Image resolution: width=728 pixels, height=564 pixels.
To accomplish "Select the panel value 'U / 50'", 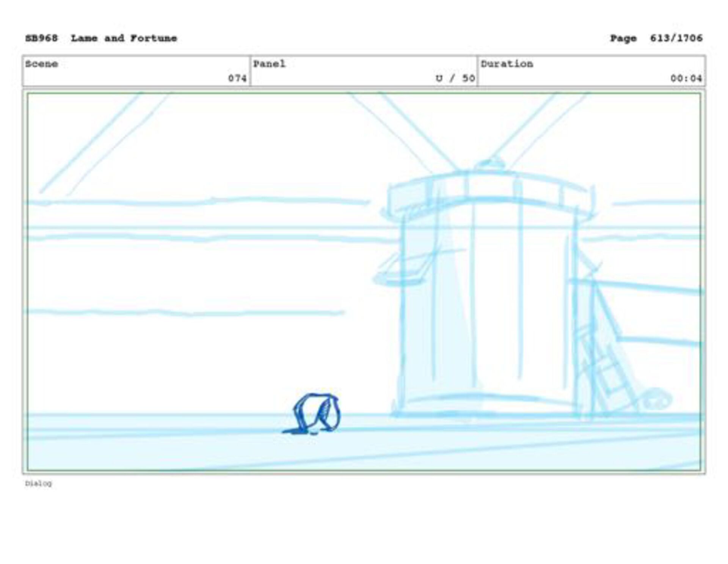I will coord(455,78).
